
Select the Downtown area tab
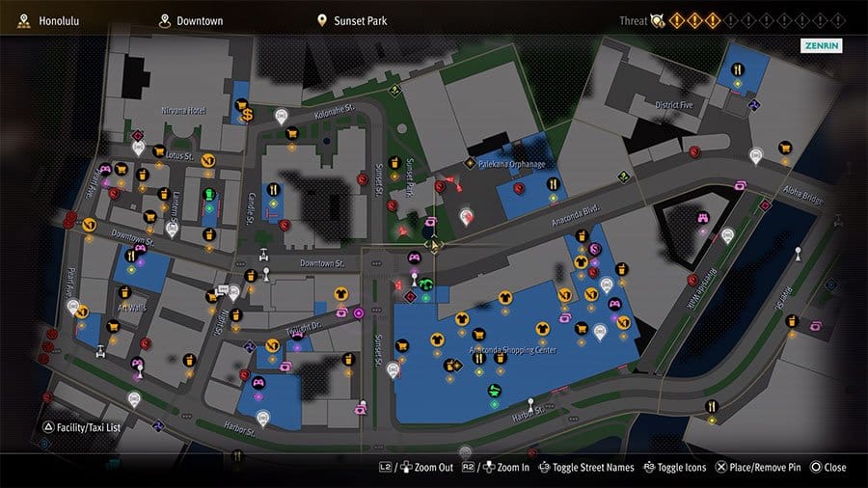coord(191,21)
